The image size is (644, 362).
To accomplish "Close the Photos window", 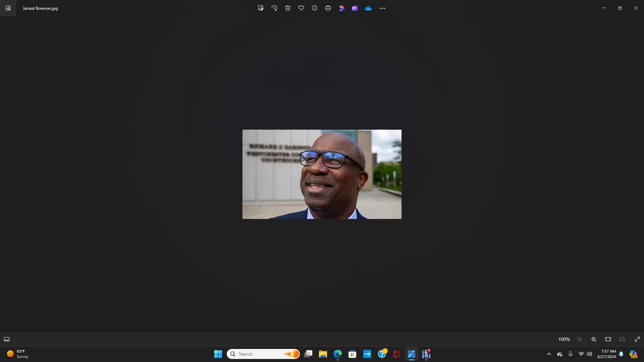I will pos(636,8).
